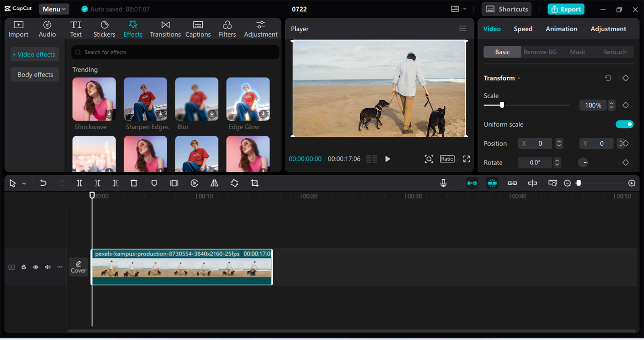Click the player focus zoom icon
The width and height of the screenshot is (644, 340).
tap(429, 159)
